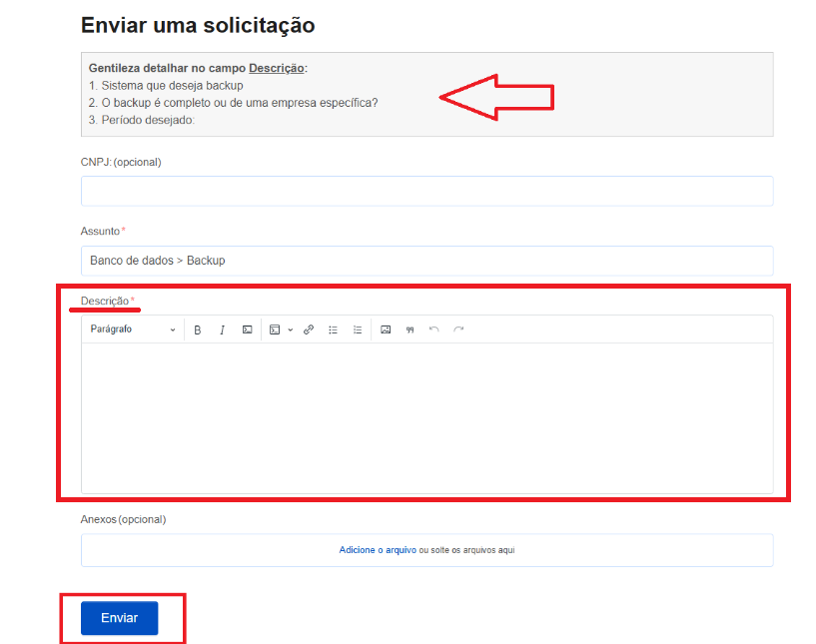Create a numbered list in the description
This screenshot has height=644, width=816.
pyautogui.click(x=358, y=329)
